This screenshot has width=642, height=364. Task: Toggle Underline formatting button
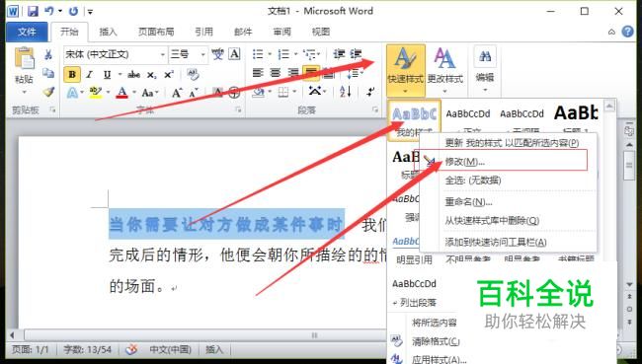[x=107, y=74]
